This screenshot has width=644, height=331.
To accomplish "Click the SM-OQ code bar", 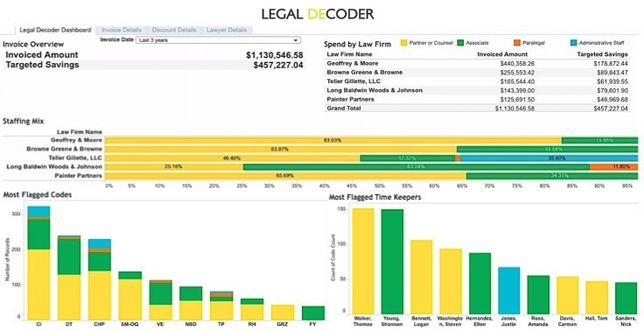I will point(129,296).
